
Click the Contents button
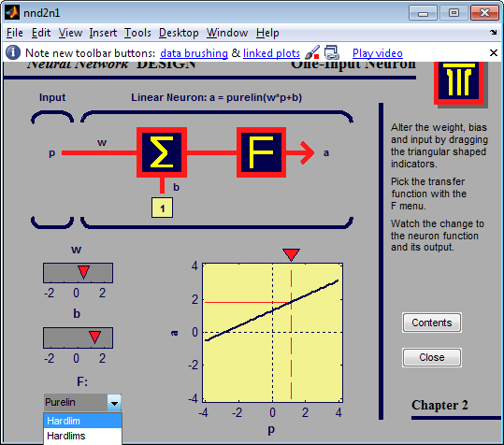coord(432,323)
